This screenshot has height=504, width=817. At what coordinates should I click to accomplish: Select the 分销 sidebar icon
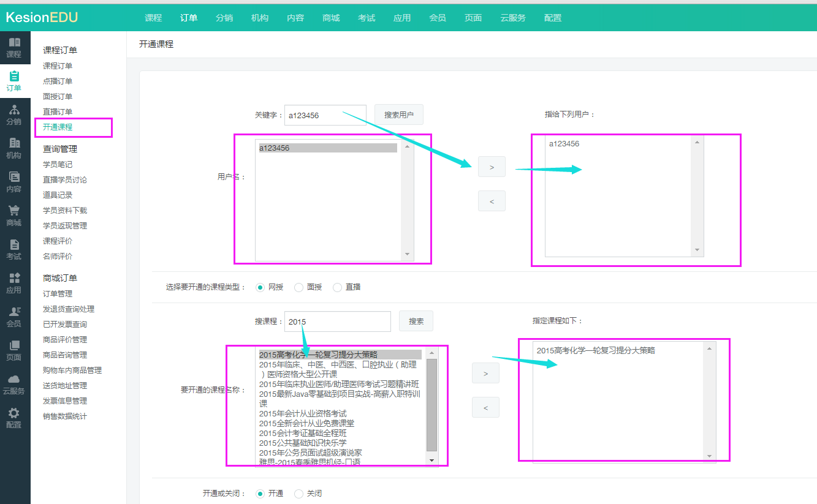[x=14, y=110]
